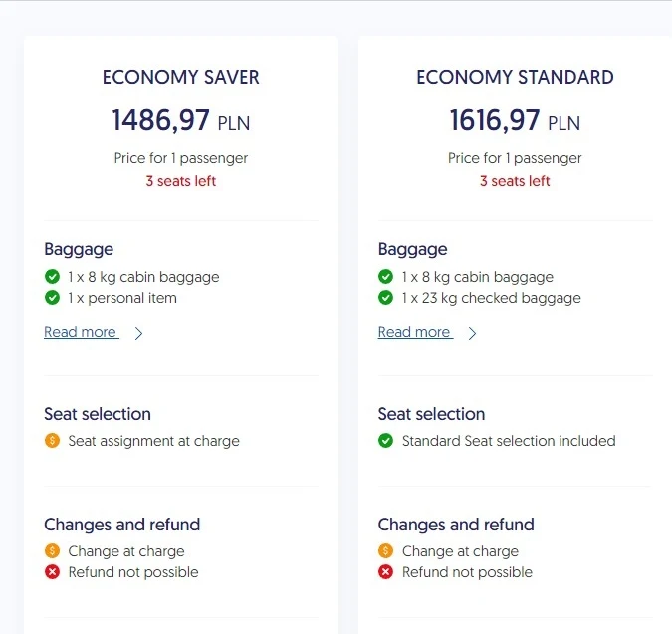The image size is (672, 634).
Task: Click orange coin icon beside Economy Saver change at charge
Action: 52,551
